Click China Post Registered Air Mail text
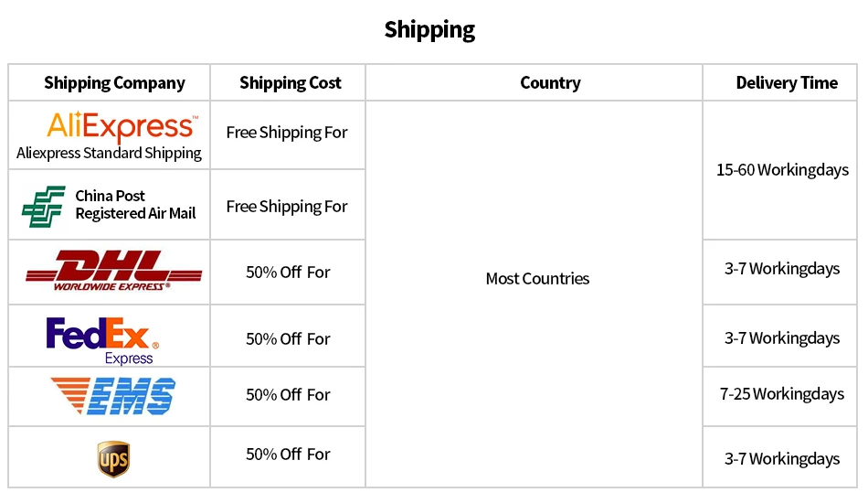The image size is (868, 503). pos(135,205)
